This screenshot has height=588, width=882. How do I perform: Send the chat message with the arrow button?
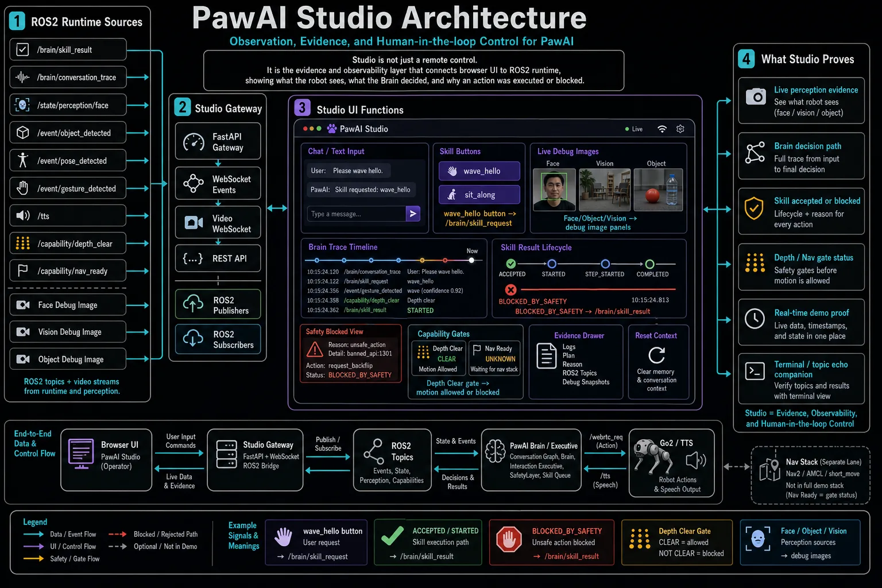(x=413, y=214)
